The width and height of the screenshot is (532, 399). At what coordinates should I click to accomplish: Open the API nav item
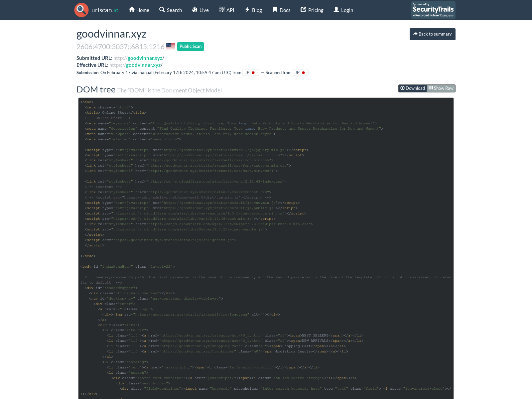[226, 10]
